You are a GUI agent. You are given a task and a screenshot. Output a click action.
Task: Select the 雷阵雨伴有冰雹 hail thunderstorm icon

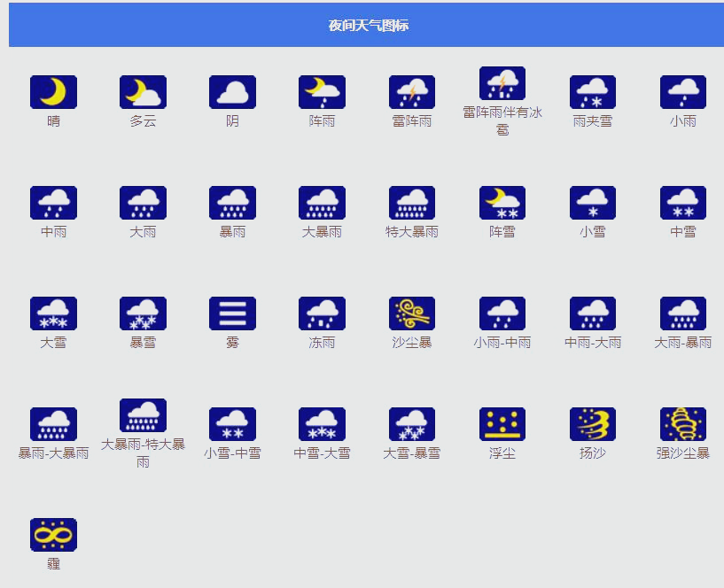502,83
